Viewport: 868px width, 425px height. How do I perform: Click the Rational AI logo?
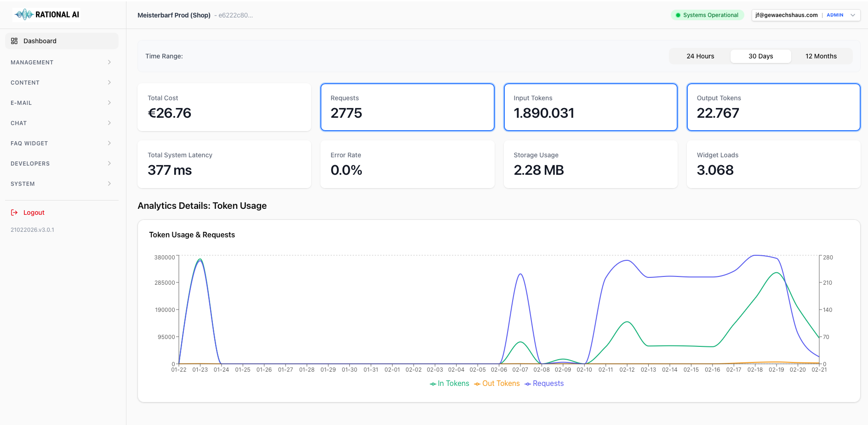coord(47,15)
